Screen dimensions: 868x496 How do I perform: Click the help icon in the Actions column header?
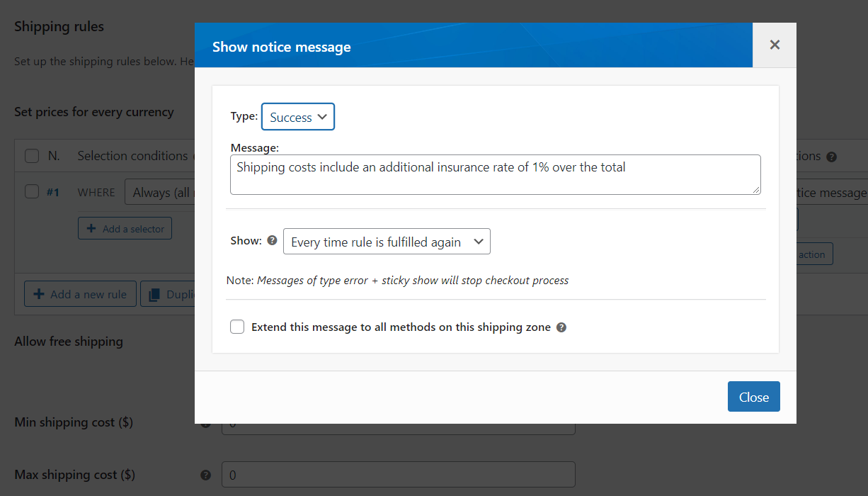831,157
